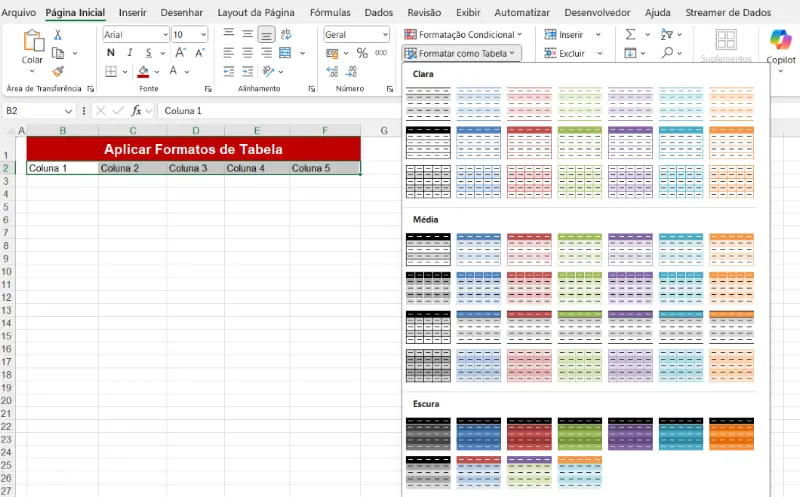This screenshot has height=497, width=800.
Task: Click the Cut scissors icon
Action: point(58,35)
